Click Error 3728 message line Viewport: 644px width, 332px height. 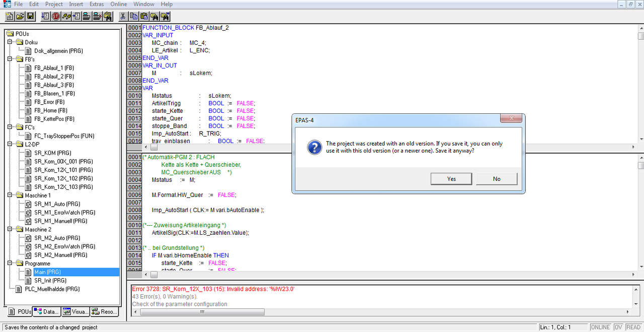point(213,289)
